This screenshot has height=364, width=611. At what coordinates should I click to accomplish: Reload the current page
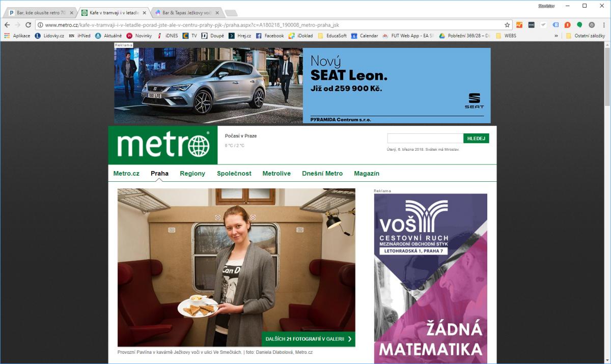(x=28, y=24)
